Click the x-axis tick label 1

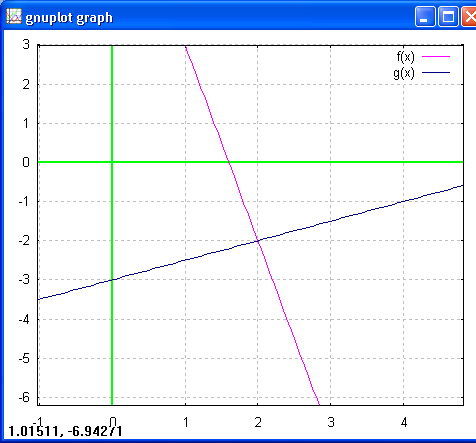tap(186, 422)
